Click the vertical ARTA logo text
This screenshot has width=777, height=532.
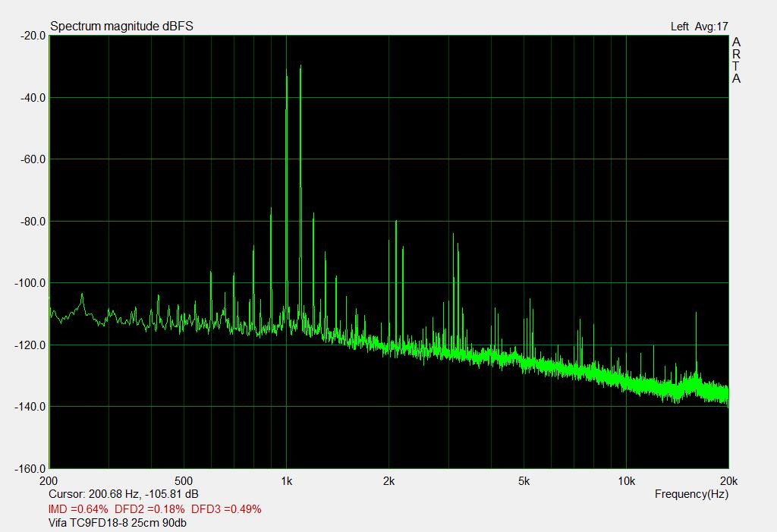(x=736, y=61)
